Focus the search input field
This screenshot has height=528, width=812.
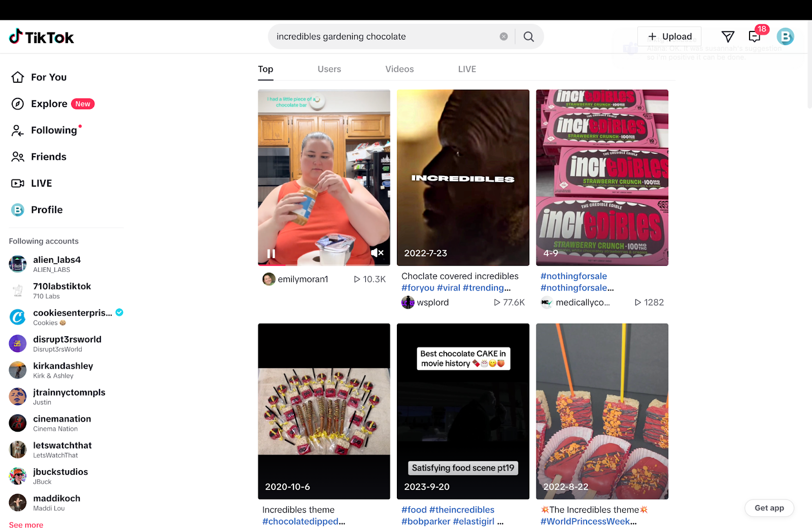click(x=386, y=37)
